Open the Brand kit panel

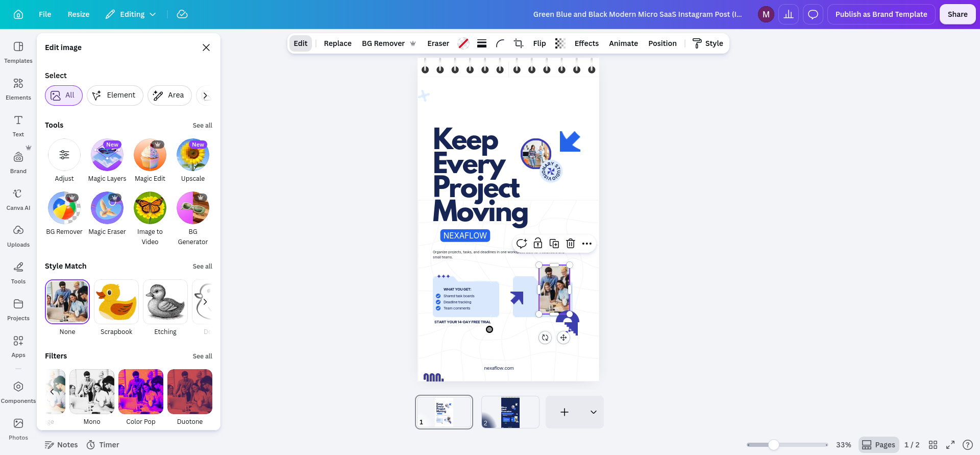pos(18,163)
